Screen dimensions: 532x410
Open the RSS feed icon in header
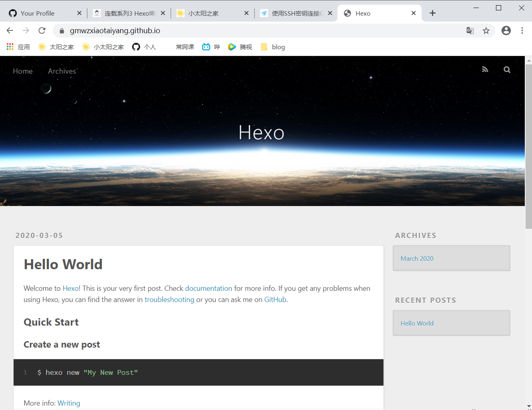tap(485, 70)
